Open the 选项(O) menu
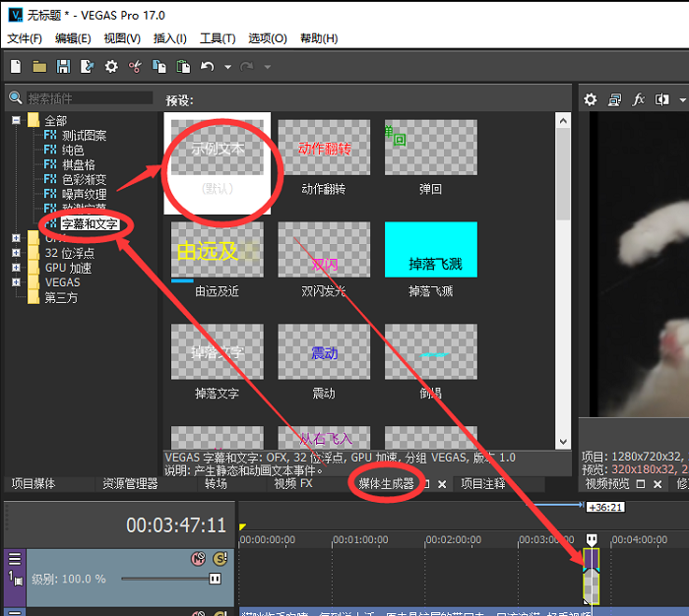This screenshot has height=616, width=689. pos(268,38)
